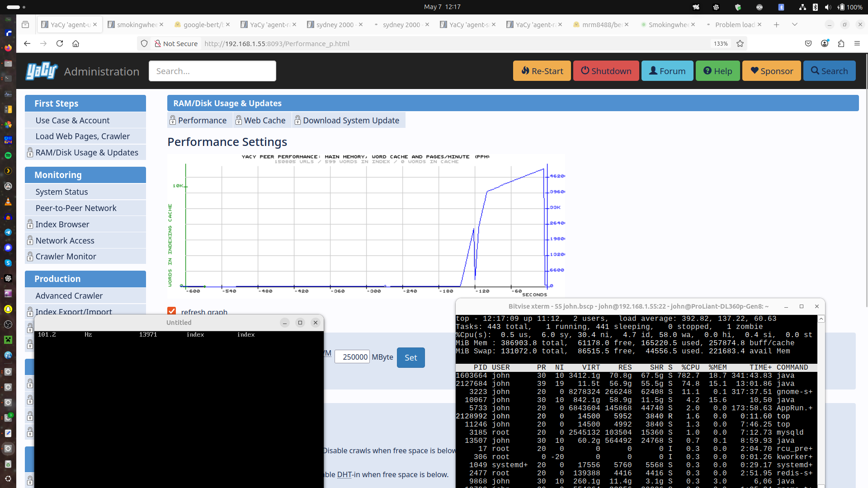Click the battery 100% indicator
This screenshot has width=868, height=488.
coord(849,7)
